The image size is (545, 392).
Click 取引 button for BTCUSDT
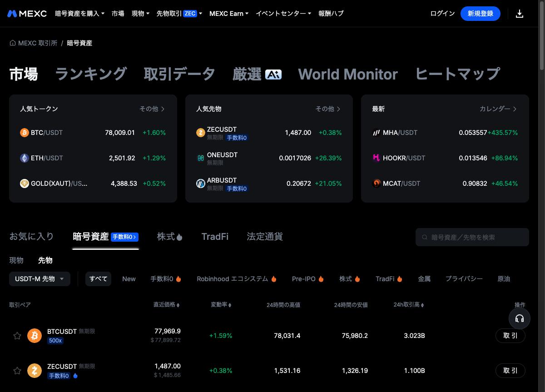(x=510, y=336)
